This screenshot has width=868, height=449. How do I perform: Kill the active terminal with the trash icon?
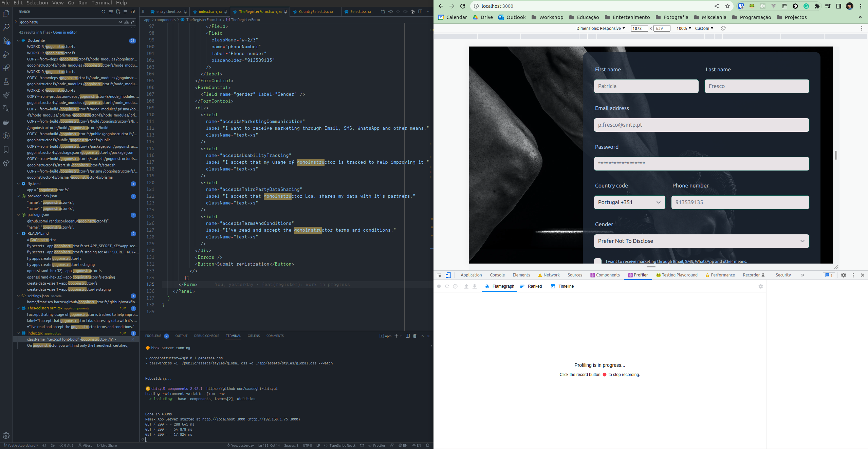pos(415,336)
